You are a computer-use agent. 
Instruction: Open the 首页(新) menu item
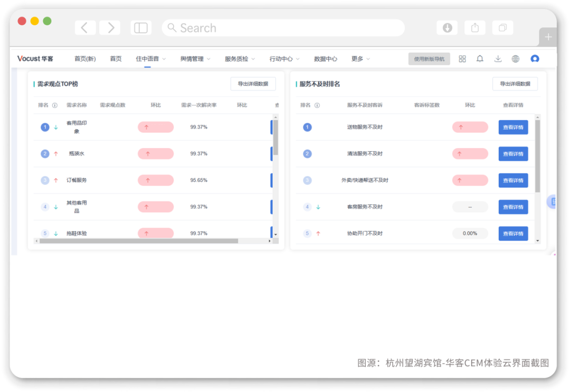point(85,59)
